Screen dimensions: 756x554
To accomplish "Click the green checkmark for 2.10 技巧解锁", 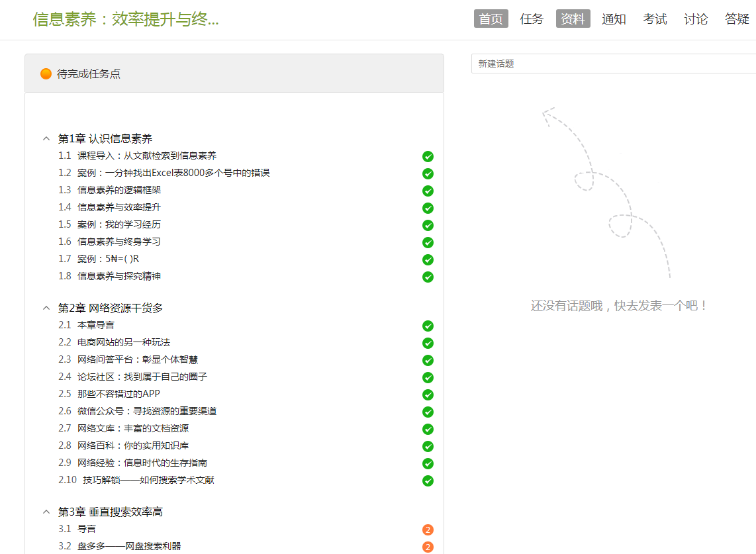I will [x=428, y=481].
